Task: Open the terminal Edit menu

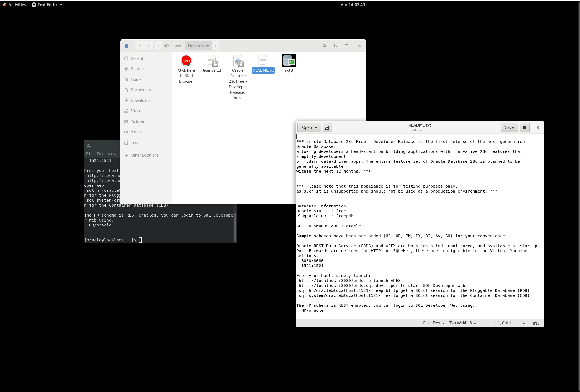Action: [x=100, y=154]
